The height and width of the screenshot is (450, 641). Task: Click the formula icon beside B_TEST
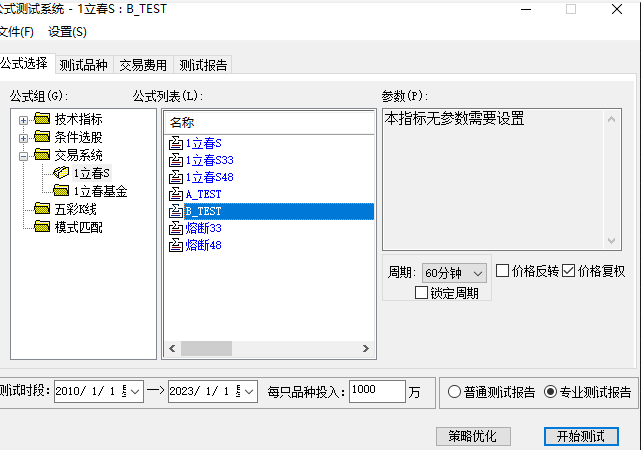[x=176, y=211]
